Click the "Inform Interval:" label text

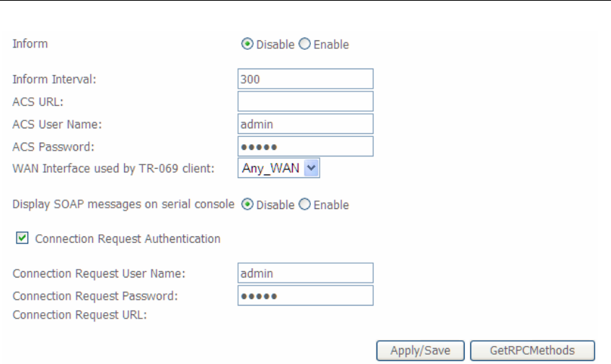tap(54, 79)
